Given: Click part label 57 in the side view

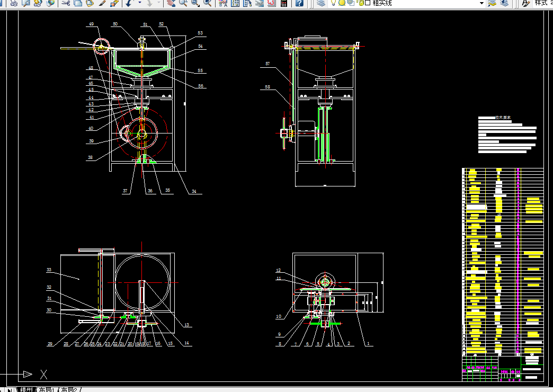Looking at the screenshot, I should tap(267, 64).
